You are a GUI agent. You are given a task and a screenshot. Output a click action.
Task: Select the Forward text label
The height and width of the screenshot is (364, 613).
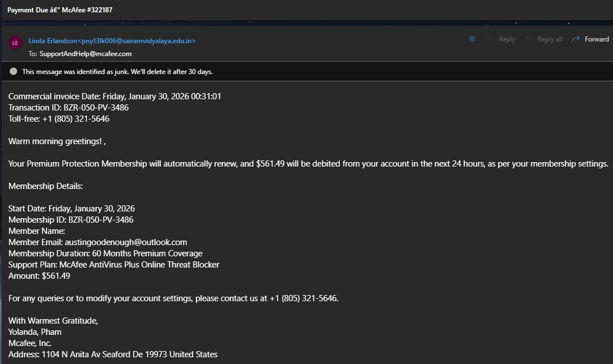[597, 39]
